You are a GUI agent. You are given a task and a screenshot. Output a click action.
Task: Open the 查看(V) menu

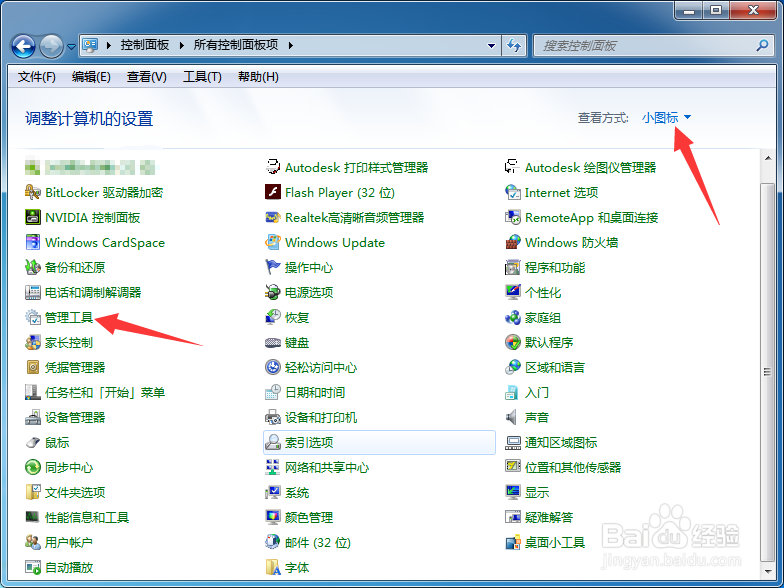click(x=146, y=77)
